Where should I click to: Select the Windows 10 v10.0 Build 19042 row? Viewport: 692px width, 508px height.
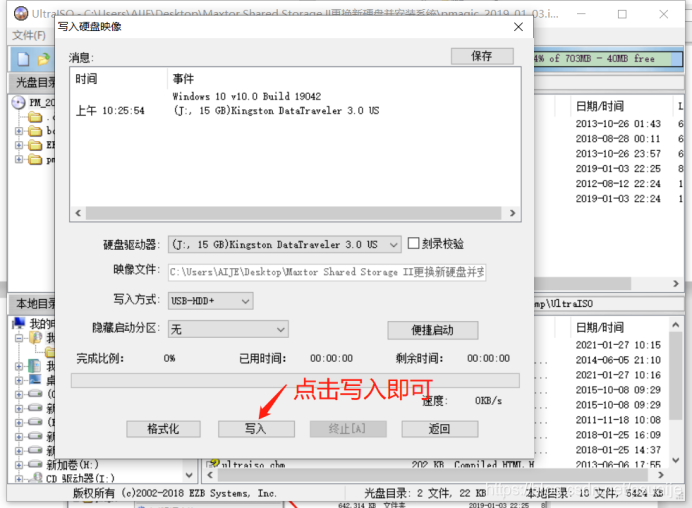point(247,96)
